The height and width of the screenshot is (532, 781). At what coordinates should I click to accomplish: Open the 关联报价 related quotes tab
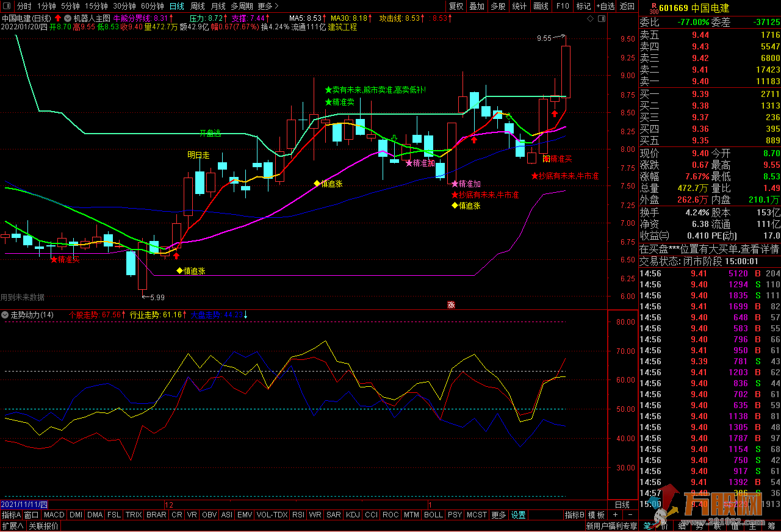(x=44, y=526)
